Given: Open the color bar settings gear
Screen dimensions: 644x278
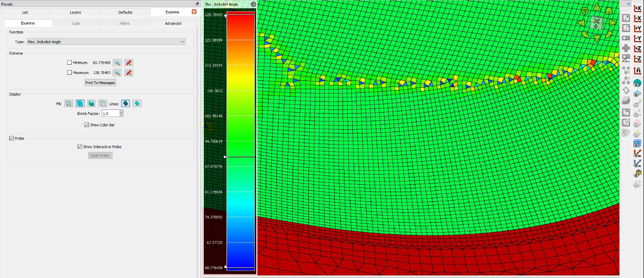Looking at the screenshot, I should 253,4.
